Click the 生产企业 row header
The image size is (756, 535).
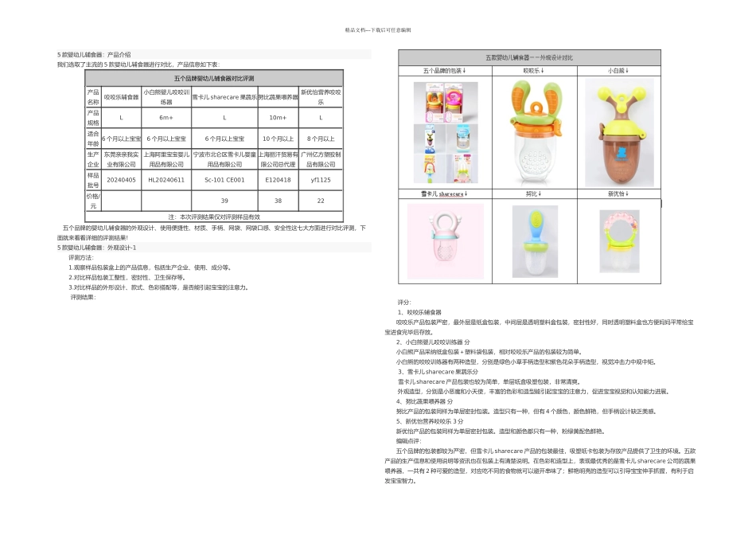click(93, 159)
